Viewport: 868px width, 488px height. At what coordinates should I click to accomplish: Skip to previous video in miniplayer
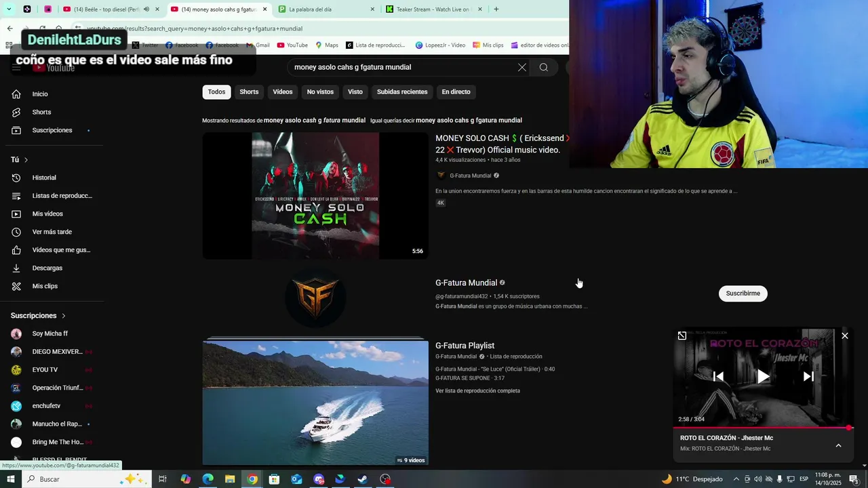(718, 376)
